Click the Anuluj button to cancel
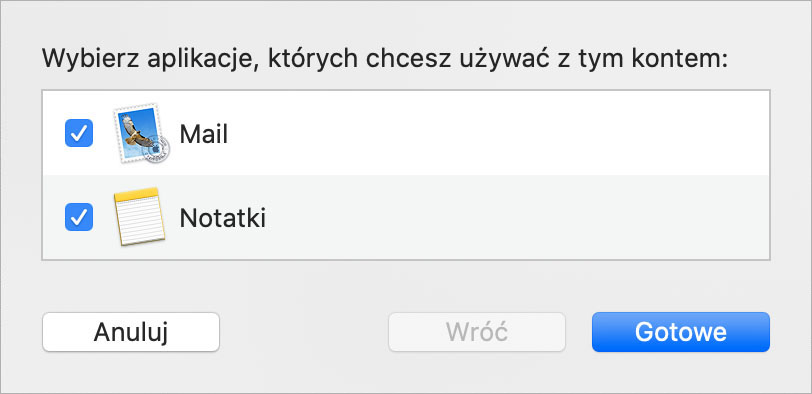This screenshot has width=812, height=394. [131, 332]
